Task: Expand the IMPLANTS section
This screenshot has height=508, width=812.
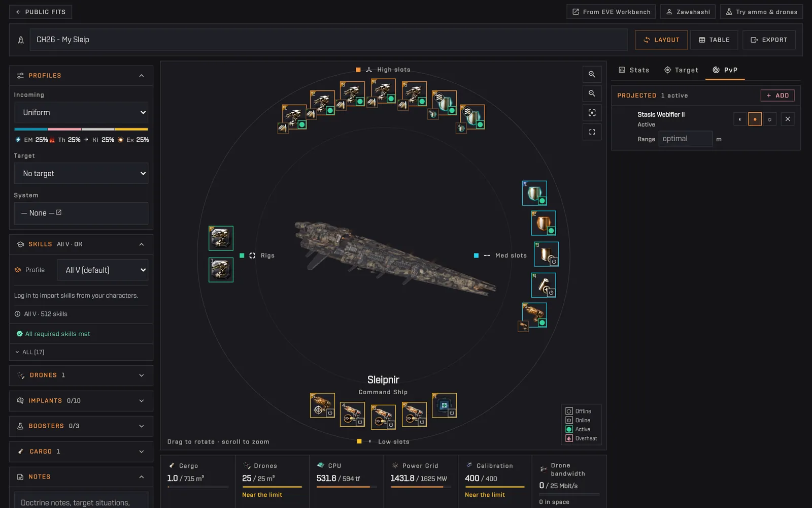Action: [81, 401]
